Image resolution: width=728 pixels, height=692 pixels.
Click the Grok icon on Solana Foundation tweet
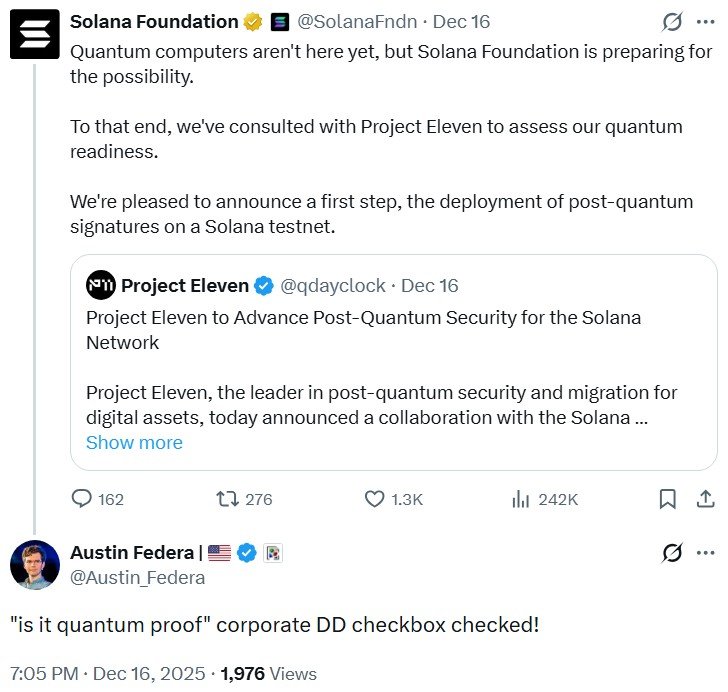[x=673, y=22]
